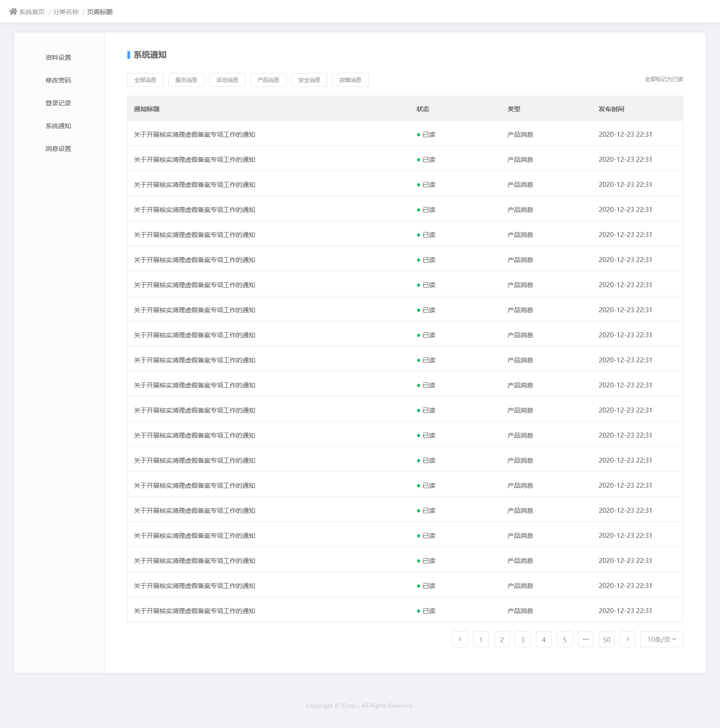Click 已读 status in the last table row
This screenshot has width=720, height=728.
tap(426, 611)
